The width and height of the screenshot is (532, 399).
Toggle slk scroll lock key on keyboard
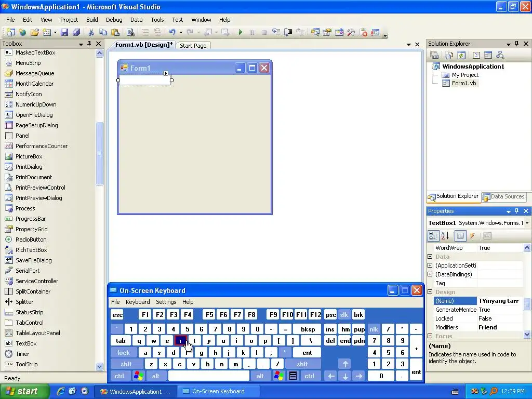(x=344, y=315)
